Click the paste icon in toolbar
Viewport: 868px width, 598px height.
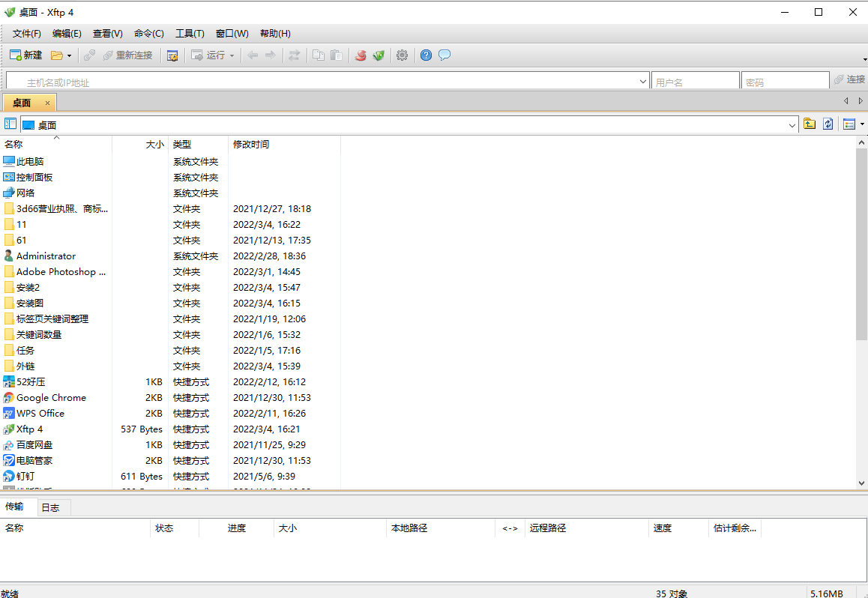tap(336, 55)
